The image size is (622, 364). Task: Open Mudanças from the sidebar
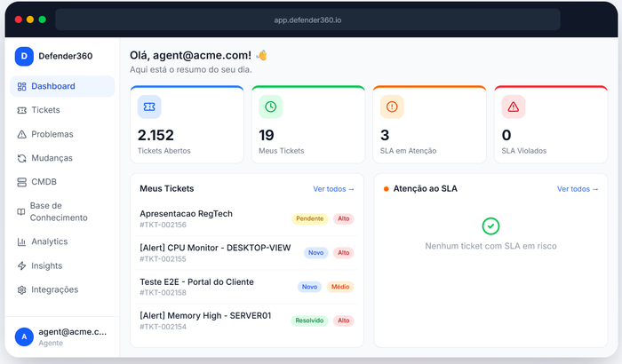tap(52, 158)
